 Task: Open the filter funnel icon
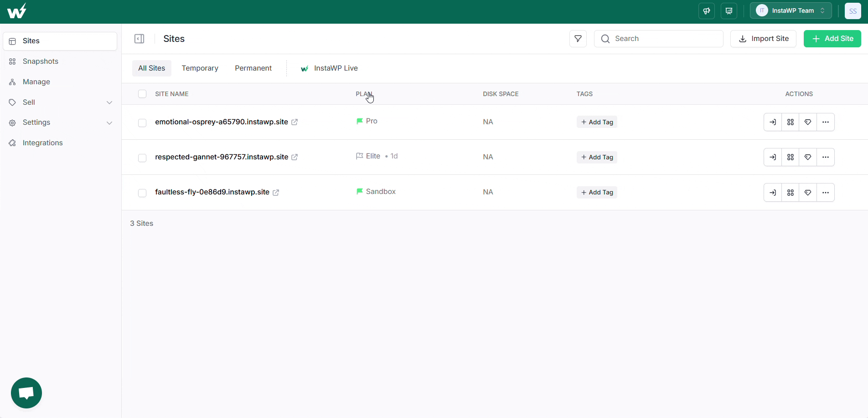[x=578, y=39]
